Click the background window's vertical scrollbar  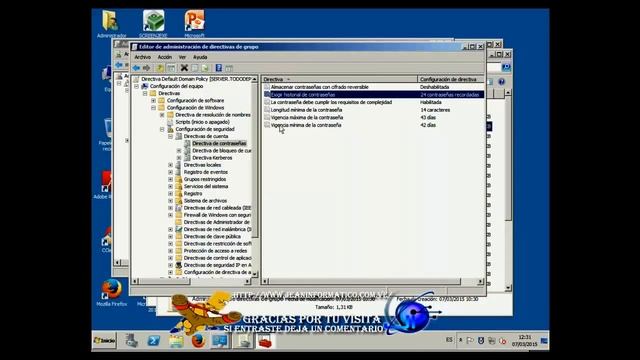tap(508, 190)
